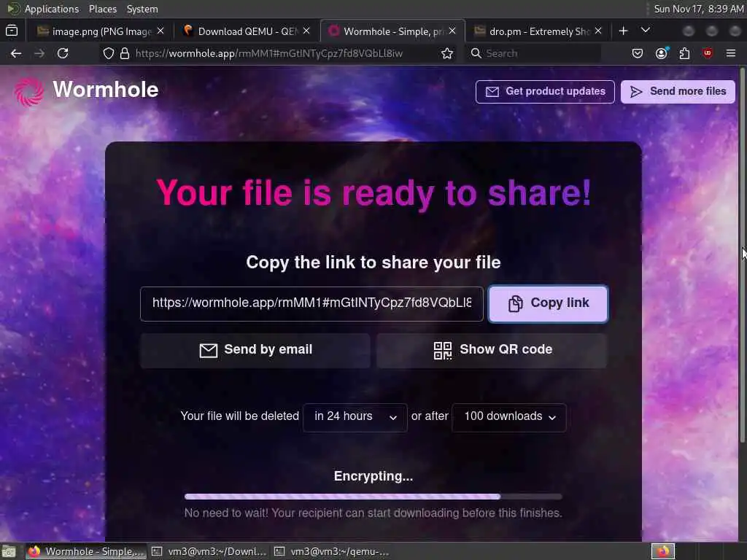This screenshot has height=560, width=747.
Task: Click the Wormhole swirl logo
Action: point(29,91)
